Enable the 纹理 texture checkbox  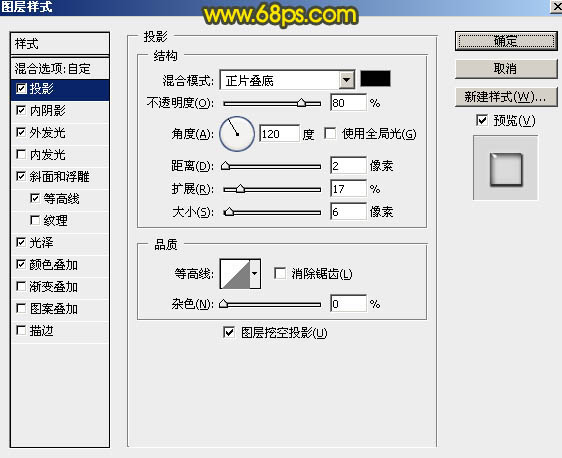tap(35, 220)
